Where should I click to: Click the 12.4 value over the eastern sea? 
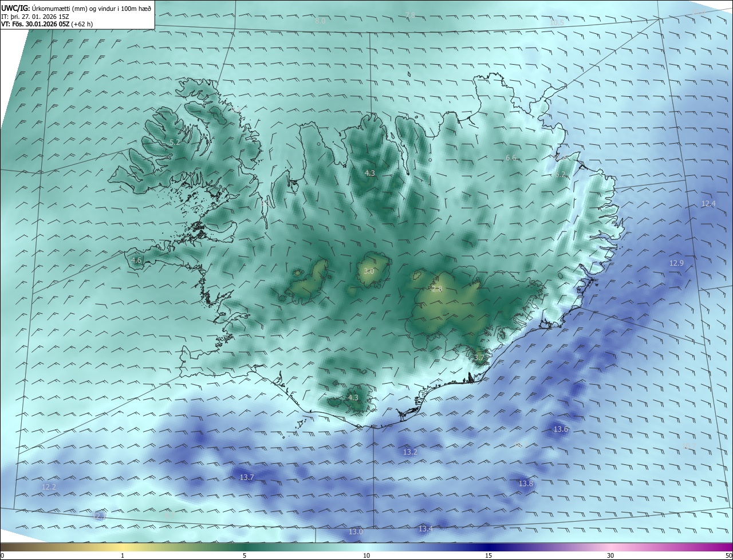click(708, 203)
